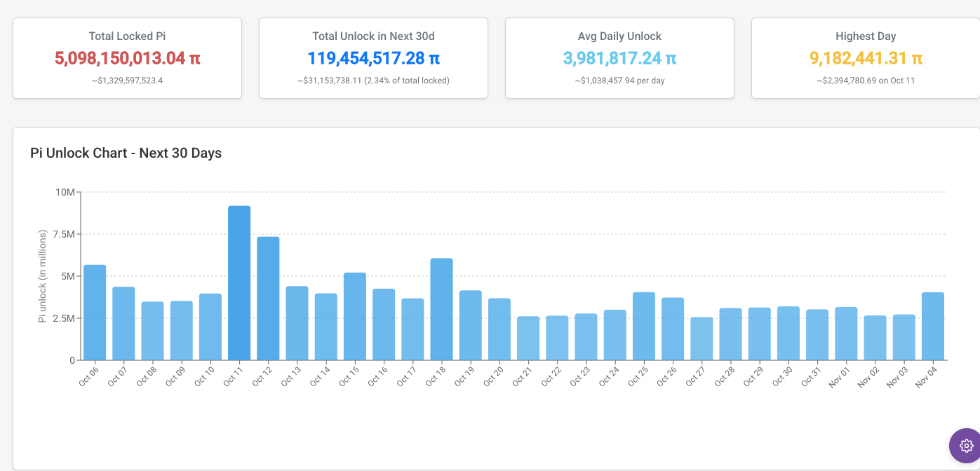Click the Total Locked Pi card
Viewport: 980px width, 471px height.
click(127, 58)
